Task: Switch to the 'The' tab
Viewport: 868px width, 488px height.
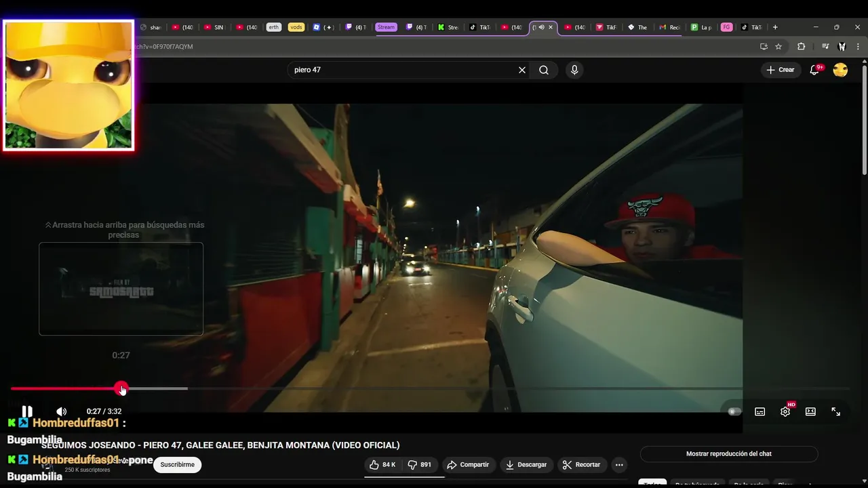Action: coord(638,27)
